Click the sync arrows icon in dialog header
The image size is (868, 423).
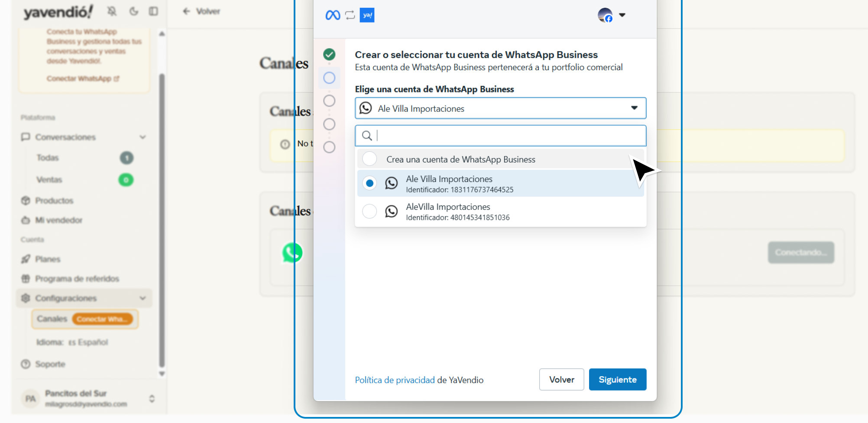coord(350,16)
